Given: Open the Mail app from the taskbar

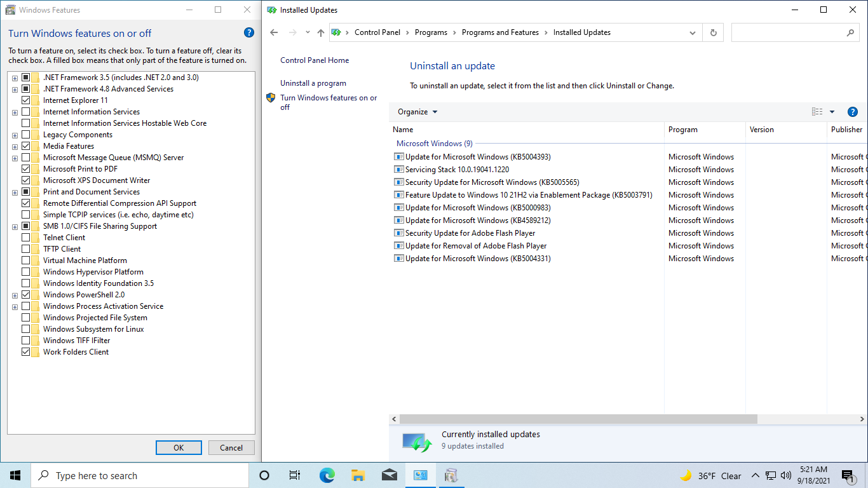Looking at the screenshot, I should click(389, 475).
